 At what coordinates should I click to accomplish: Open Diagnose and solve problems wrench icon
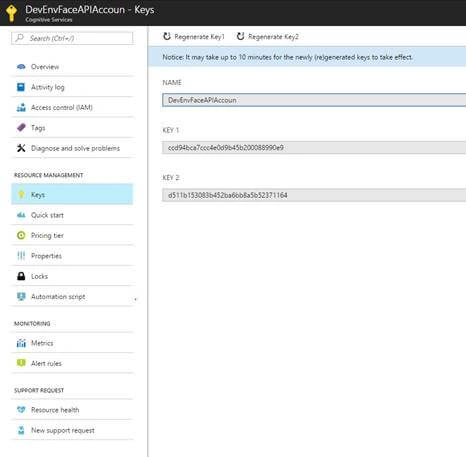point(21,148)
